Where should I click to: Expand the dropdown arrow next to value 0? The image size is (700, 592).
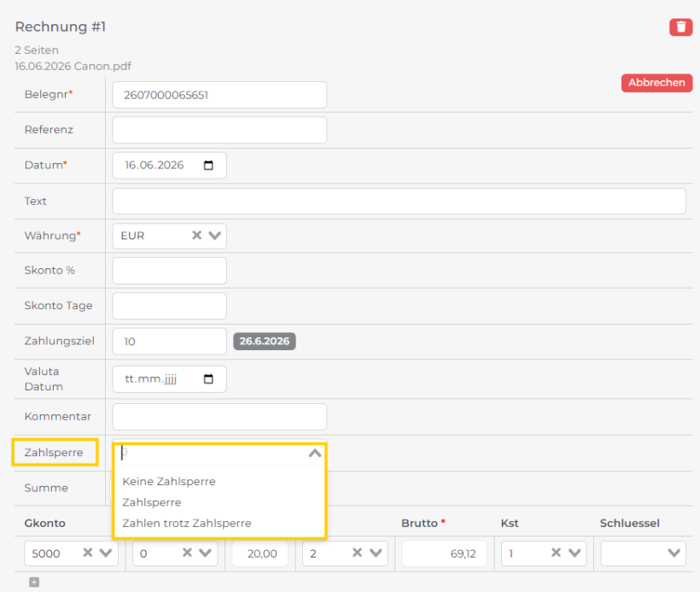[x=206, y=553]
